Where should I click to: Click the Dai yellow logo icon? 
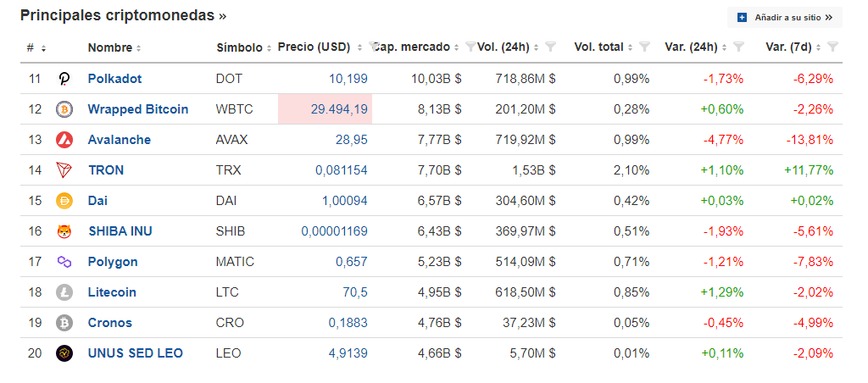click(64, 201)
